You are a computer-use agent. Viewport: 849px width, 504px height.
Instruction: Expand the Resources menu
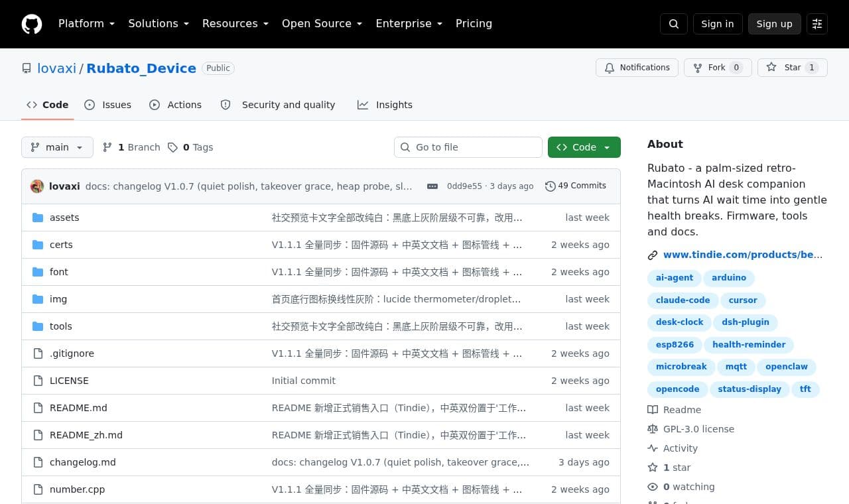click(x=235, y=24)
